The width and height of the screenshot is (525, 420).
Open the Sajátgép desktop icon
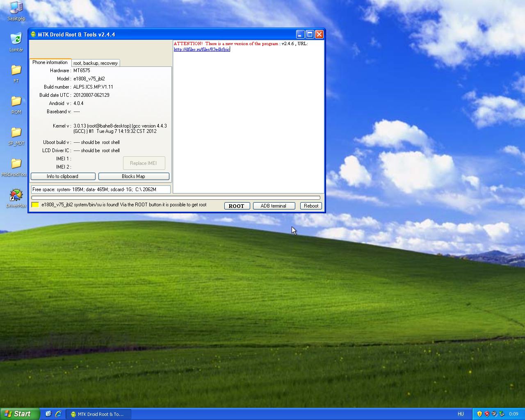[x=16, y=11]
